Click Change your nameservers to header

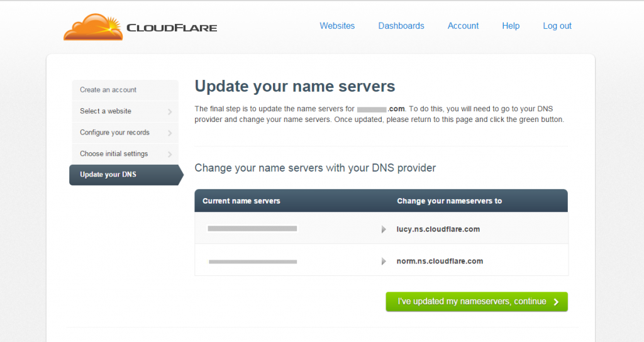point(449,201)
